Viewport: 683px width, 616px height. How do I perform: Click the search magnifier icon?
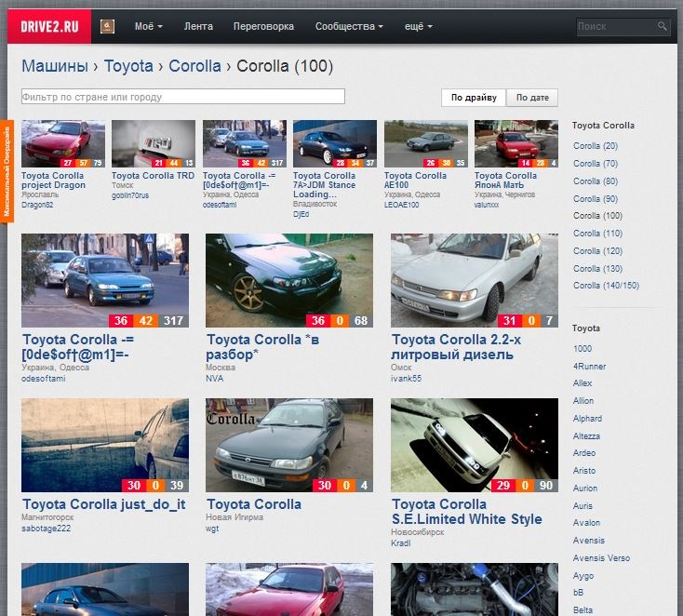tap(663, 26)
